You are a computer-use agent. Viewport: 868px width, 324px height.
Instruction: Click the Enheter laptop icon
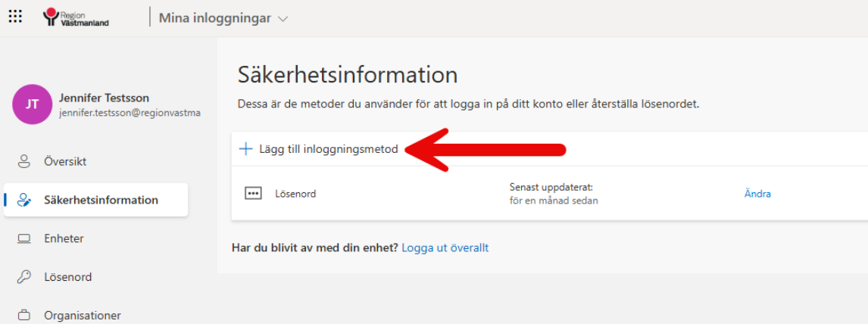[23, 239]
